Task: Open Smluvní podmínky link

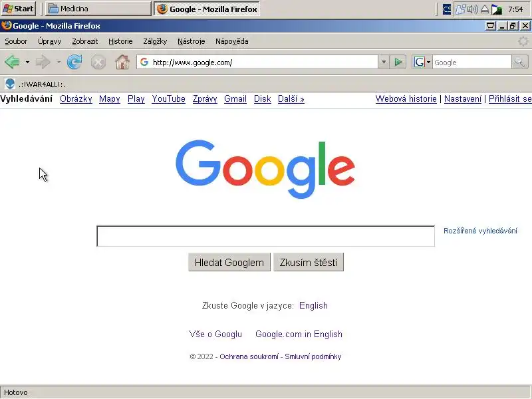Action: pyautogui.click(x=313, y=356)
